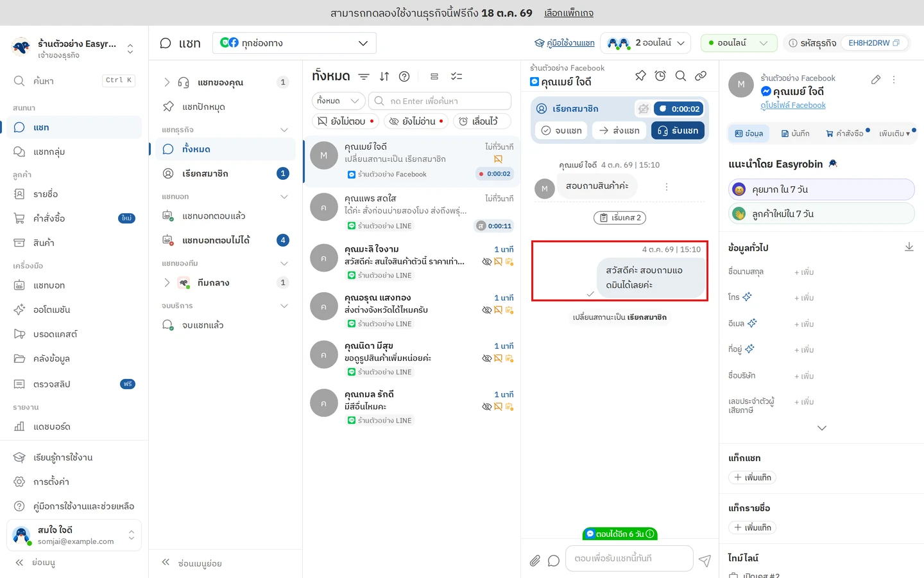This screenshot has height=578, width=924.
Task: Toggle the ยังไม่อ่าน filter chip
Action: click(416, 121)
